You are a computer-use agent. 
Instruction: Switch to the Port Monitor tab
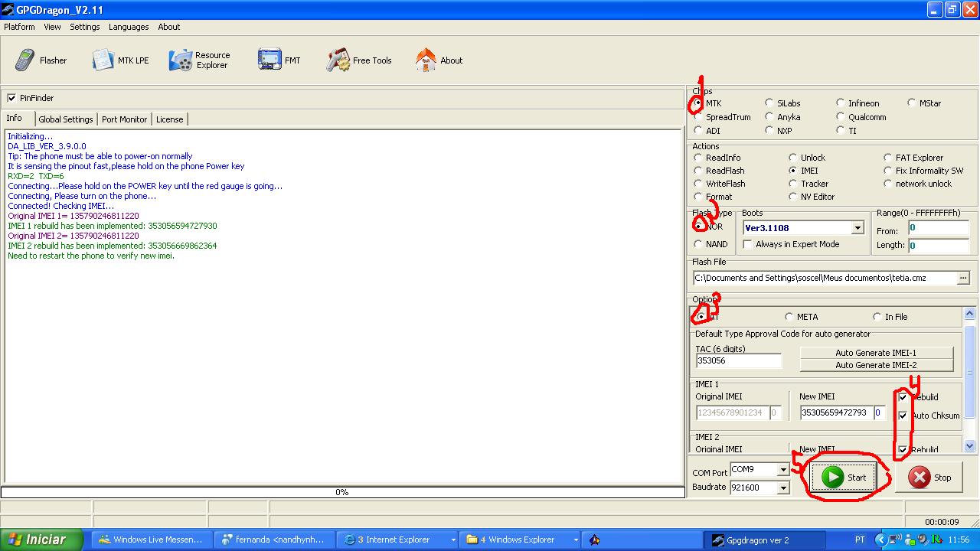coord(124,119)
